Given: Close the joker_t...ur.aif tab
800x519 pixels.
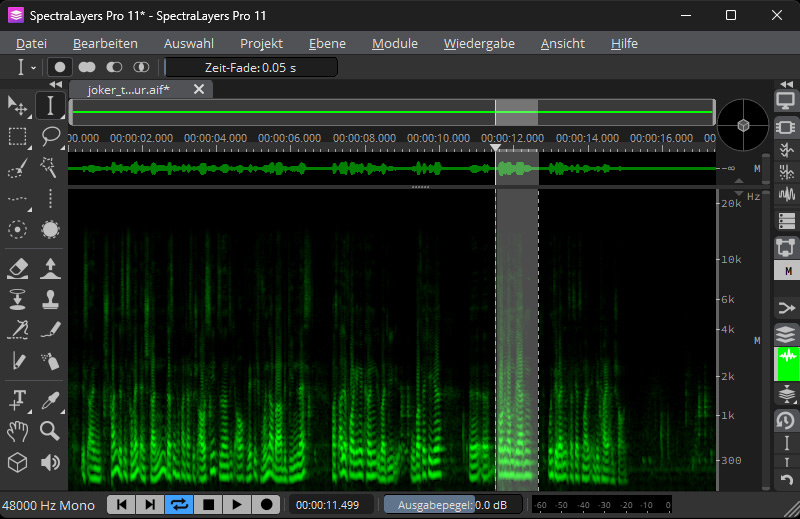Looking at the screenshot, I should tap(199, 89).
